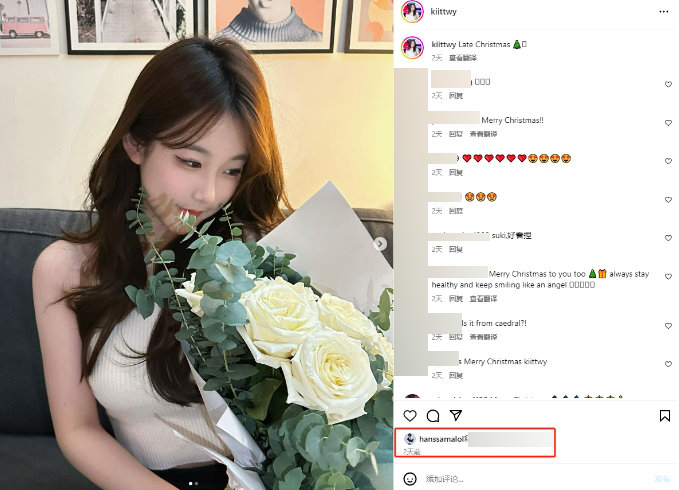Like the 'Merry Christmas!!' comment
Viewport: 679px width, 490px height.
668,123
